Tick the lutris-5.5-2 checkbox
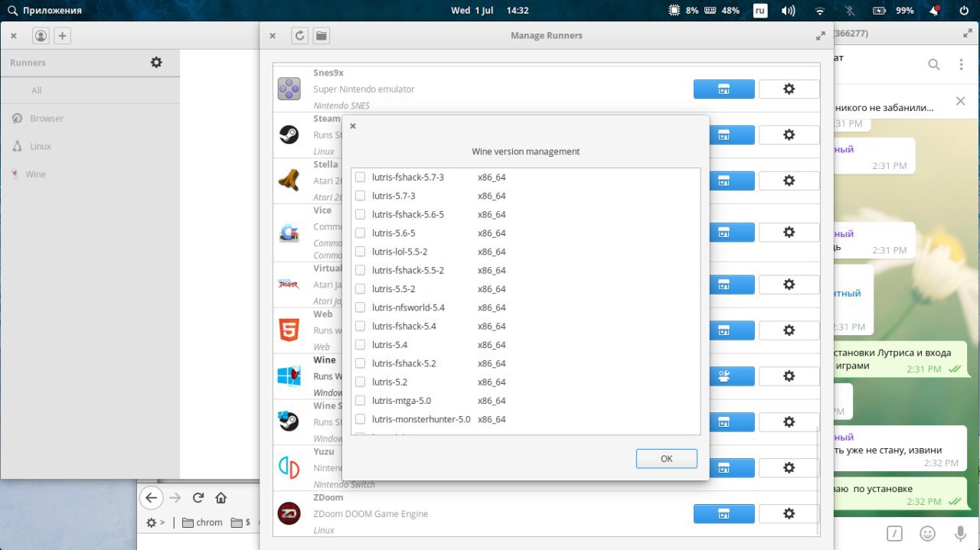 (x=360, y=289)
